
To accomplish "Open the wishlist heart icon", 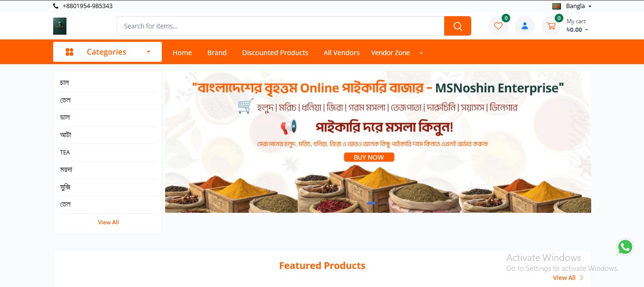I will [x=498, y=26].
